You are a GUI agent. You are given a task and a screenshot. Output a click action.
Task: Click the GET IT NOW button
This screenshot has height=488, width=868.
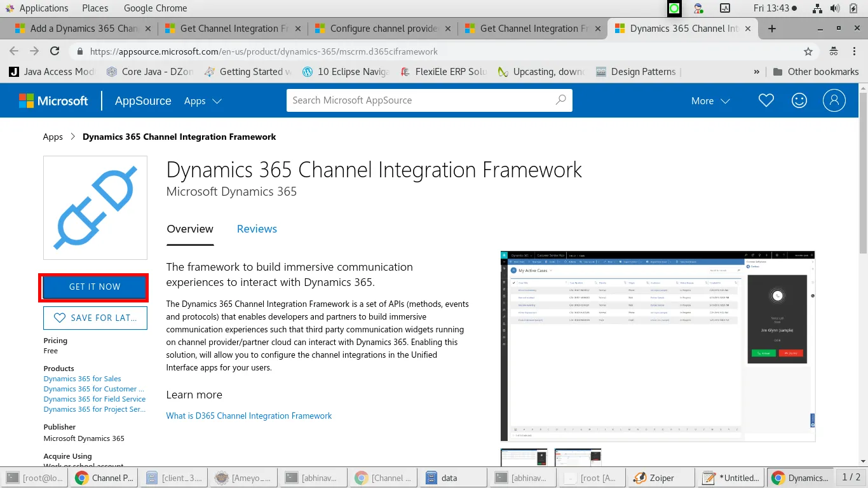tap(95, 287)
